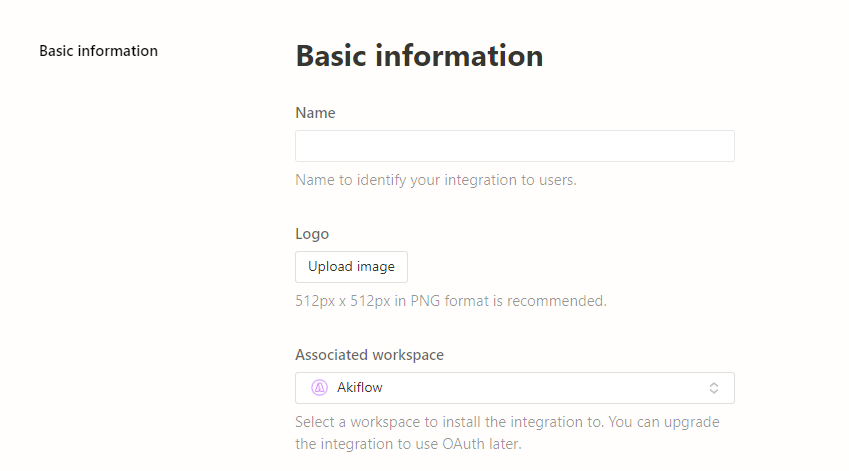Click 'You can upgrade' sentence in description
The width and height of the screenshot is (849, 471).
click(x=664, y=422)
